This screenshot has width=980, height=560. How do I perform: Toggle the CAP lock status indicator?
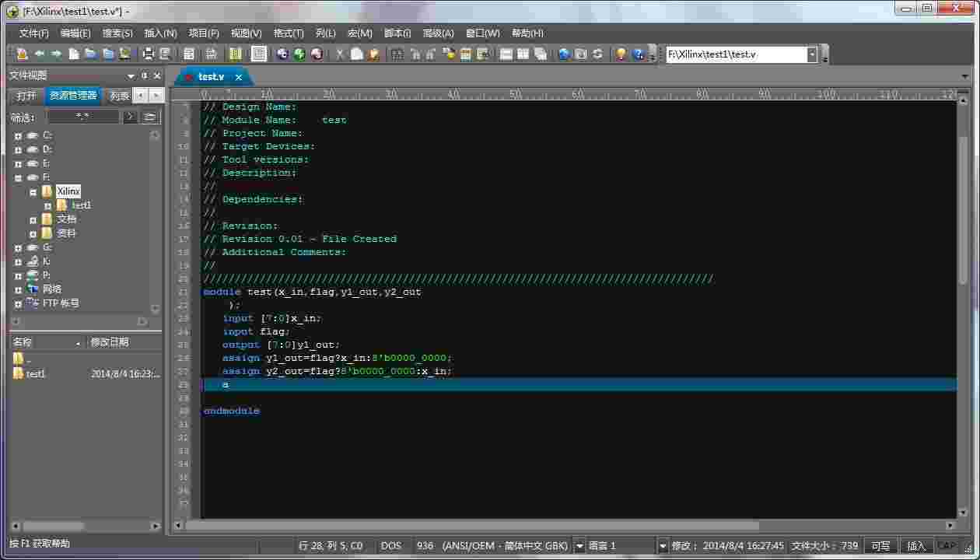[948, 545]
